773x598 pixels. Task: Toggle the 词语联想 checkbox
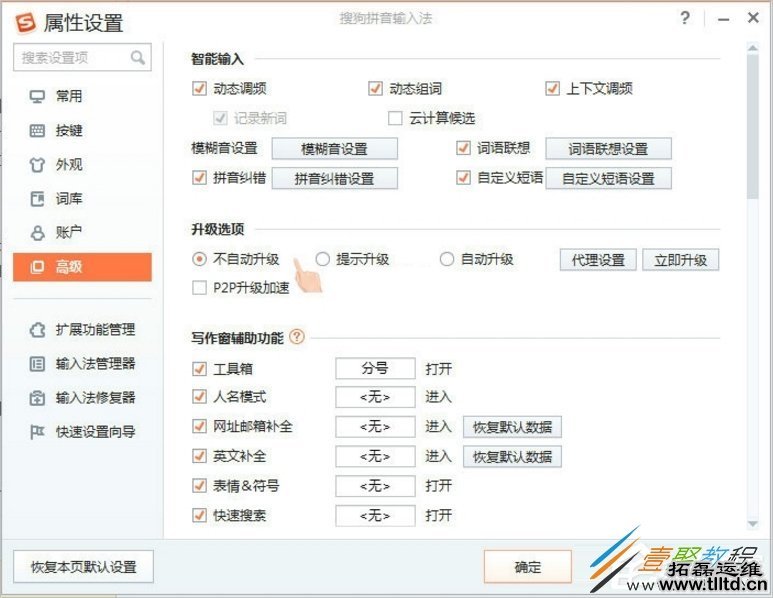[463, 148]
